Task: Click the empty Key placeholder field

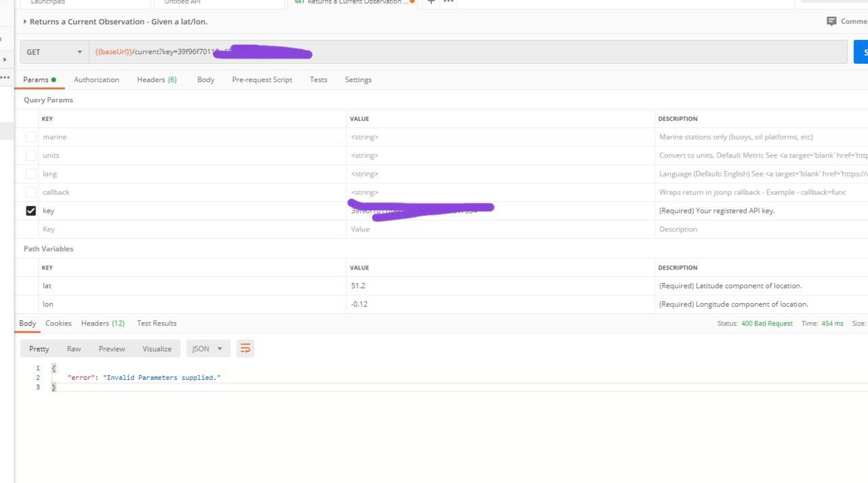Action: click(193, 229)
